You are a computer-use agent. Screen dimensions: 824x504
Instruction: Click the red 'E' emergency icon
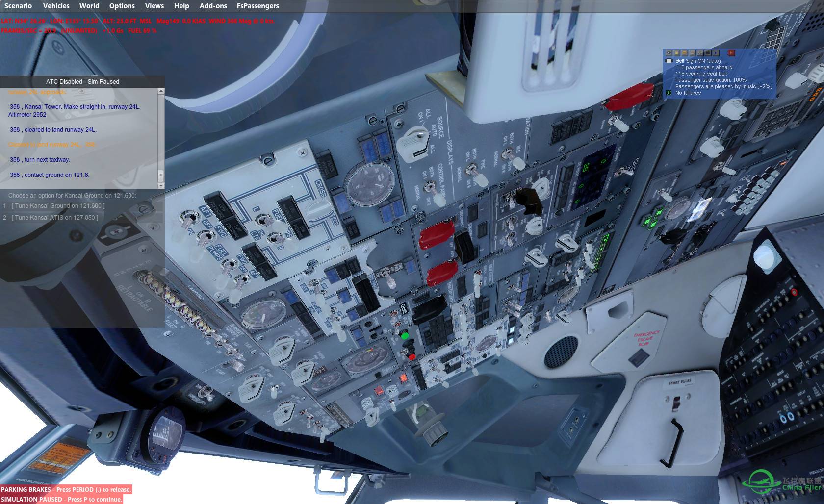point(731,53)
